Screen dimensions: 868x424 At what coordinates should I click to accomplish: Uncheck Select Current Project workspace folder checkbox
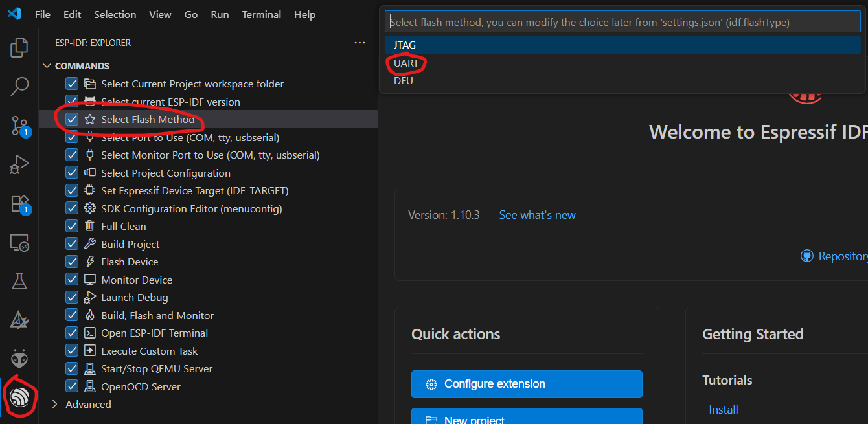(72, 84)
